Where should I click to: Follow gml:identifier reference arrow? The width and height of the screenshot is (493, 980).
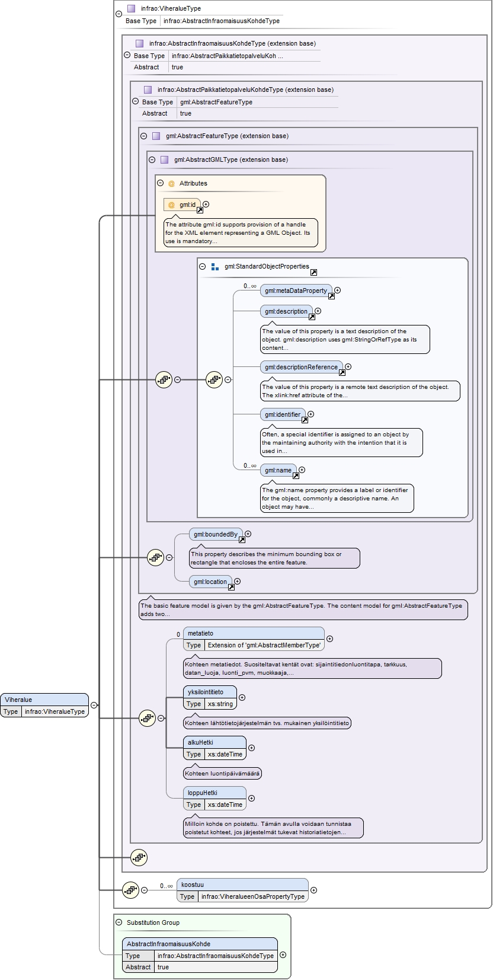[x=305, y=420]
